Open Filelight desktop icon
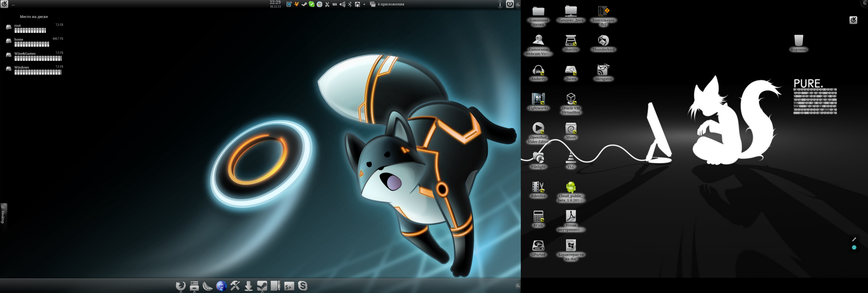The height and width of the screenshot is (293, 868). point(538,160)
